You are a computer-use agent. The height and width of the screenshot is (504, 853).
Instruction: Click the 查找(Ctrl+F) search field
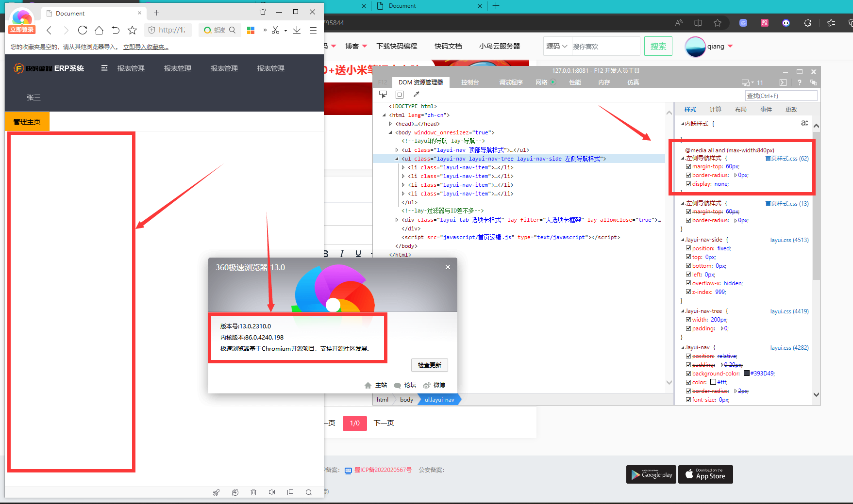coord(781,96)
